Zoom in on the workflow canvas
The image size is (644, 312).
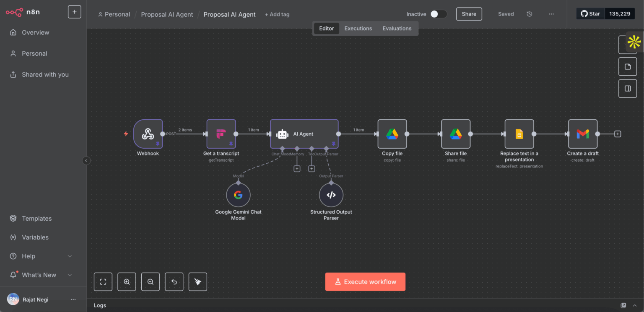coord(127,282)
